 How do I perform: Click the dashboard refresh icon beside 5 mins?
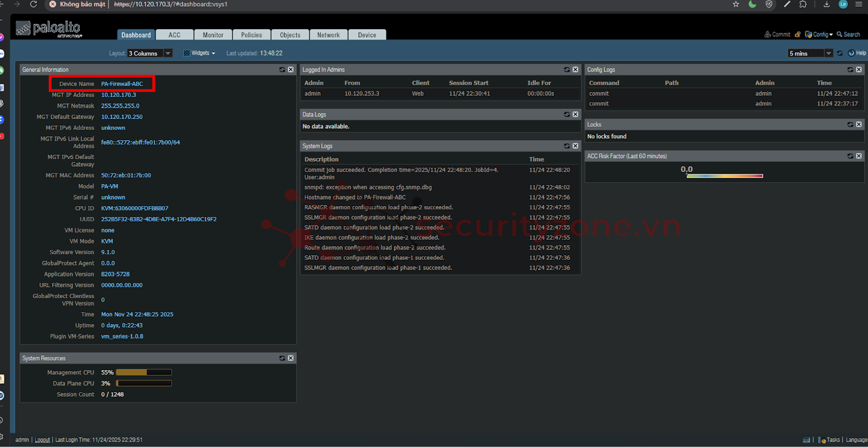840,53
